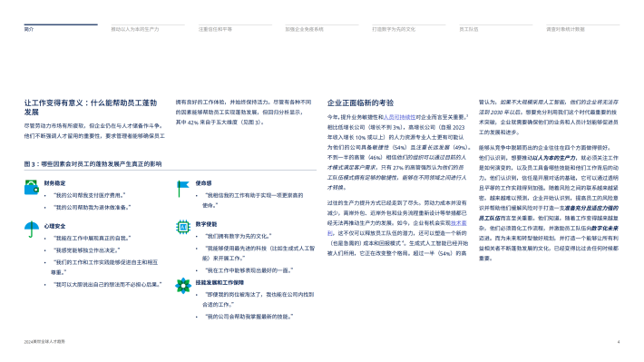Open the 打造数字为先的文化 tab
Screen dimensions: 644x362
coord(394,29)
